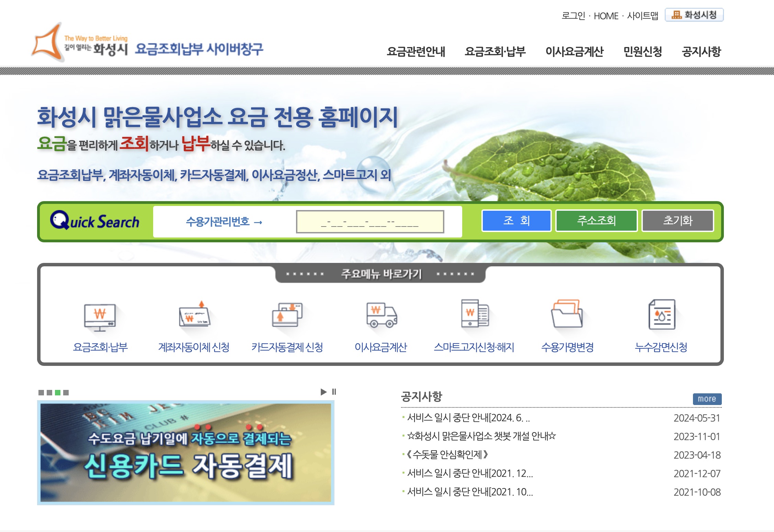Open the 민원신청 menu

point(642,51)
